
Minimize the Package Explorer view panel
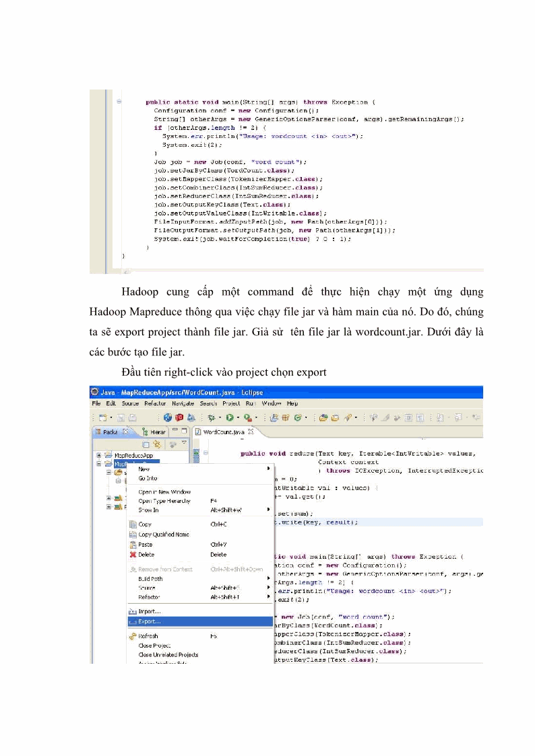[174, 430]
